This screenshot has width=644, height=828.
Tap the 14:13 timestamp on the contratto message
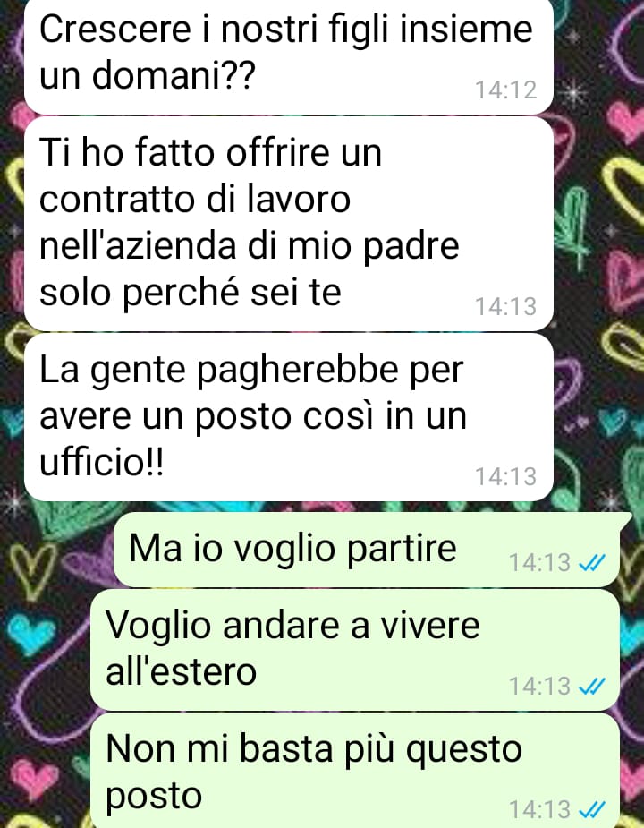[505, 307]
